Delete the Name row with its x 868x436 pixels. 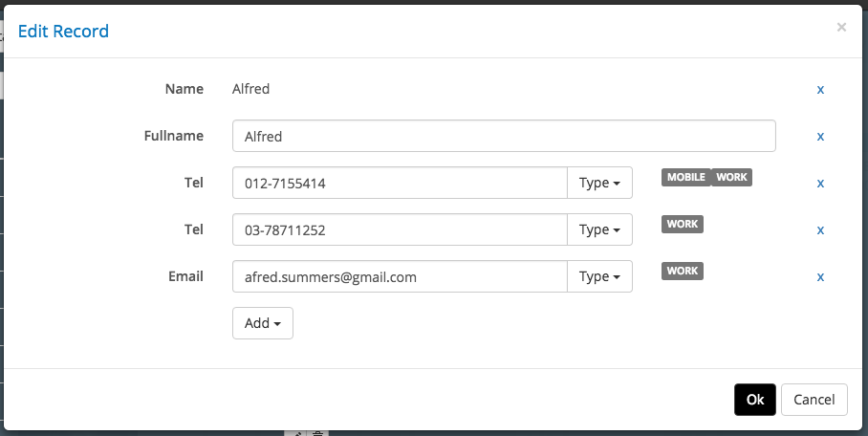pyautogui.click(x=820, y=89)
